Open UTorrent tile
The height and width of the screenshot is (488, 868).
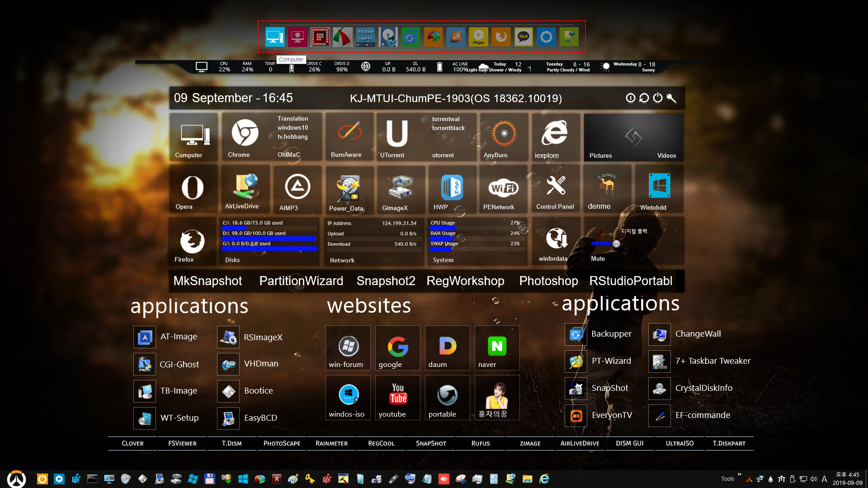[x=396, y=137]
